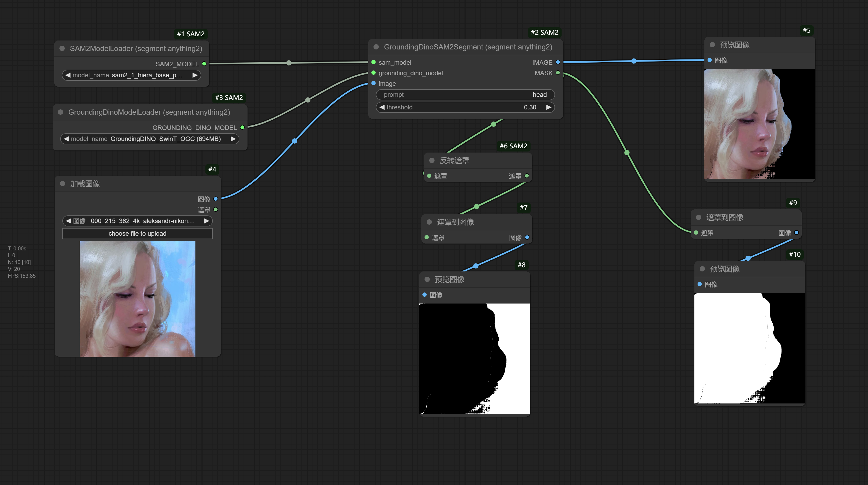Select next GroundingDINO model with right arrow
Viewport: 868px width, 485px height.
click(233, 139)
